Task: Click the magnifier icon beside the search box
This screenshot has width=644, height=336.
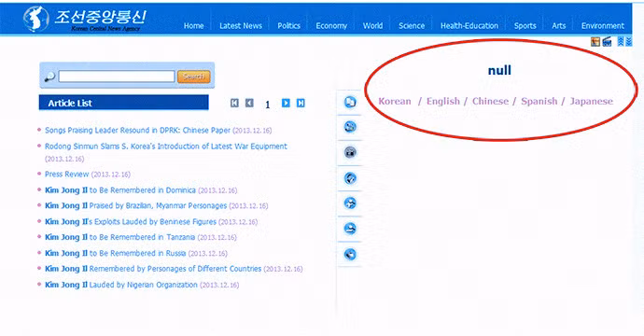Action: coord(49,77)
